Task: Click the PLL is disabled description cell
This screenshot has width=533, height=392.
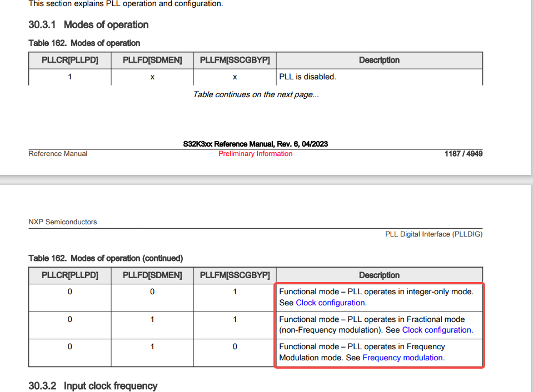Action: tap(380, 77)
